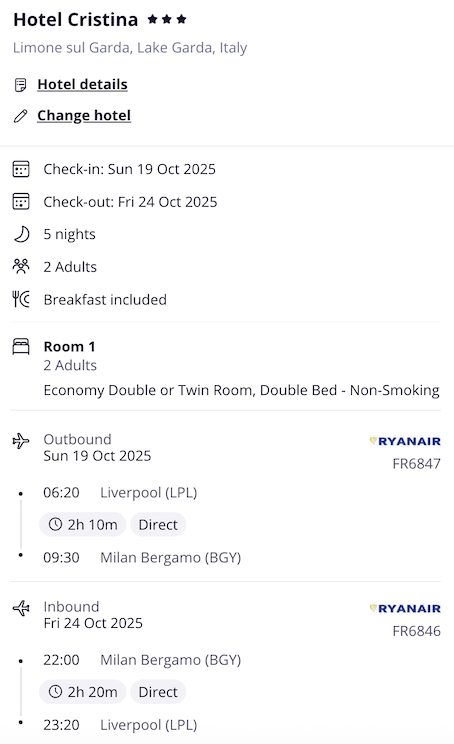
Task: Click the three-star hotel rating
Action: (x=167, y=19)
